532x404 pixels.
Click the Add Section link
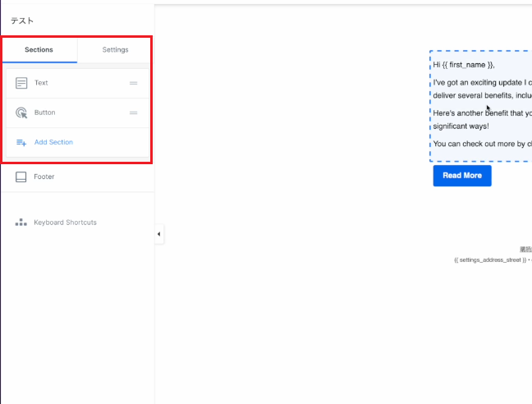[x=53, y=142]
